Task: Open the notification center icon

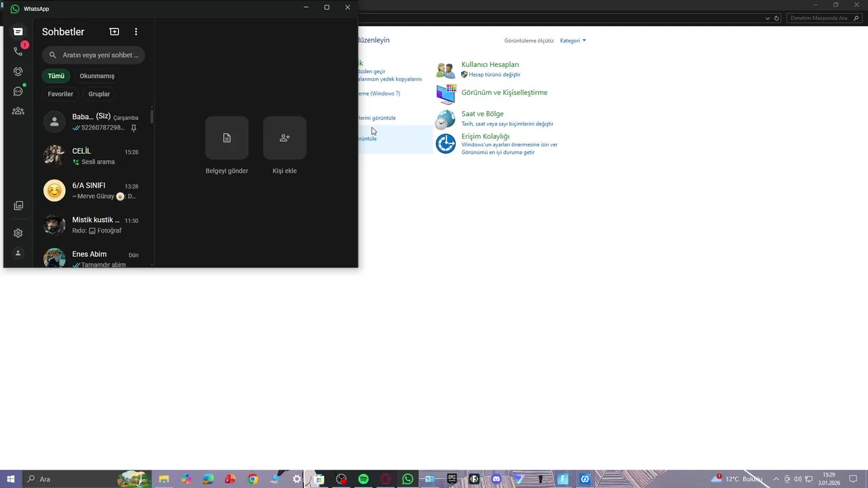Action: (853, 479)
